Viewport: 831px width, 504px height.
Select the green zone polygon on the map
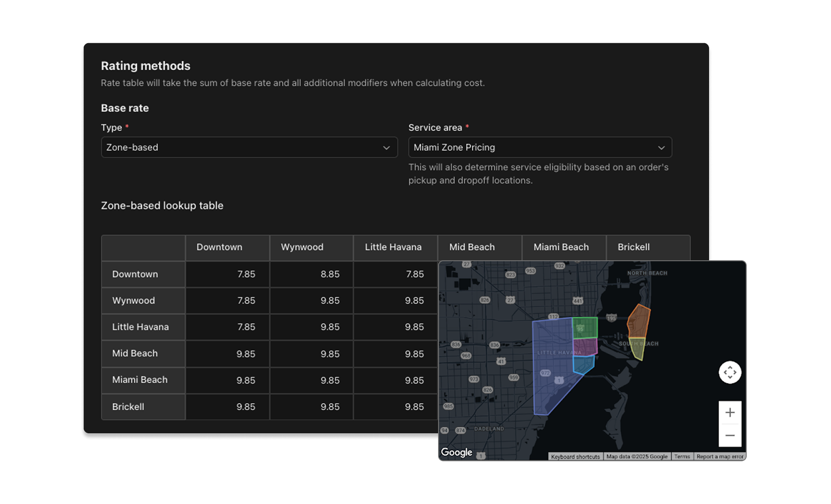point(585,327)
